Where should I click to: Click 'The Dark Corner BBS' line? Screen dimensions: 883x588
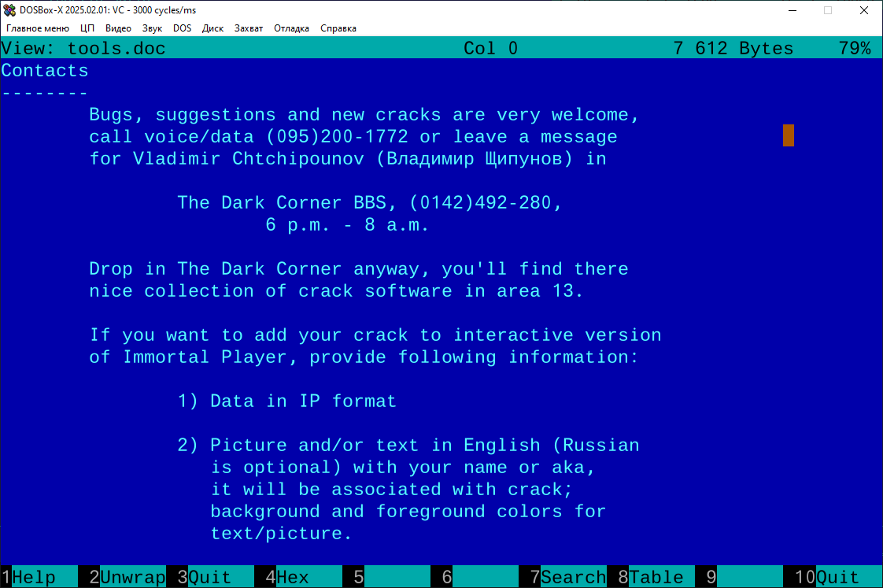click(x=370, y=203)
